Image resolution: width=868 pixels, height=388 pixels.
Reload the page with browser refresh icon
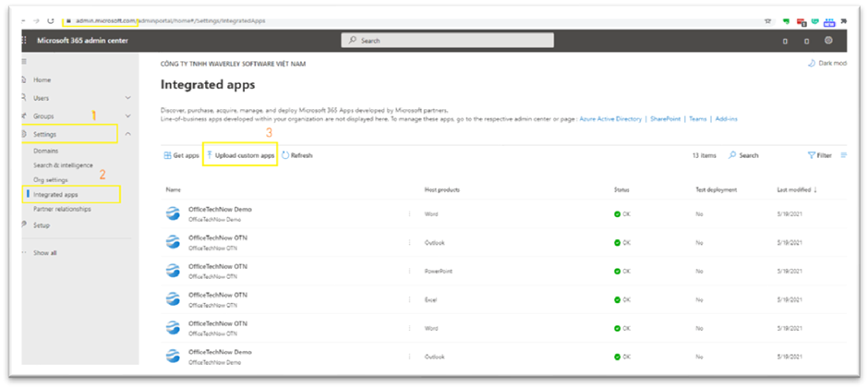point(51,21)
